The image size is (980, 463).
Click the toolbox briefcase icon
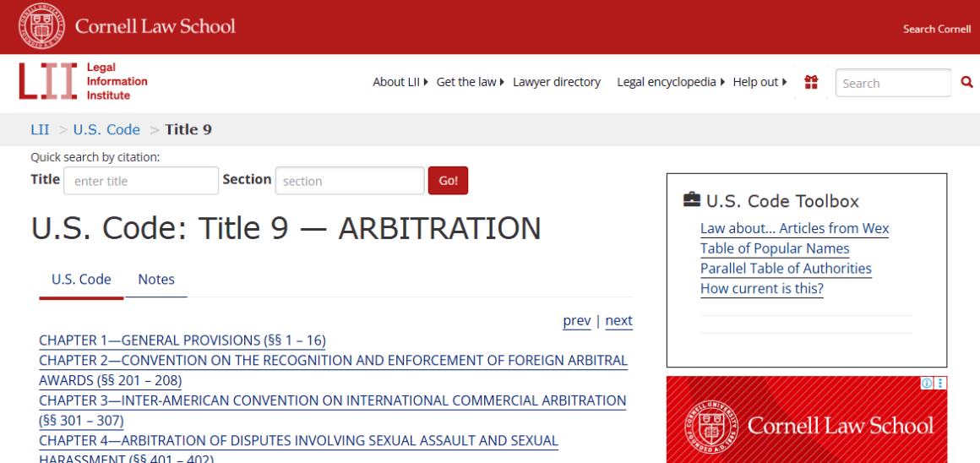(x=692, y=200)
